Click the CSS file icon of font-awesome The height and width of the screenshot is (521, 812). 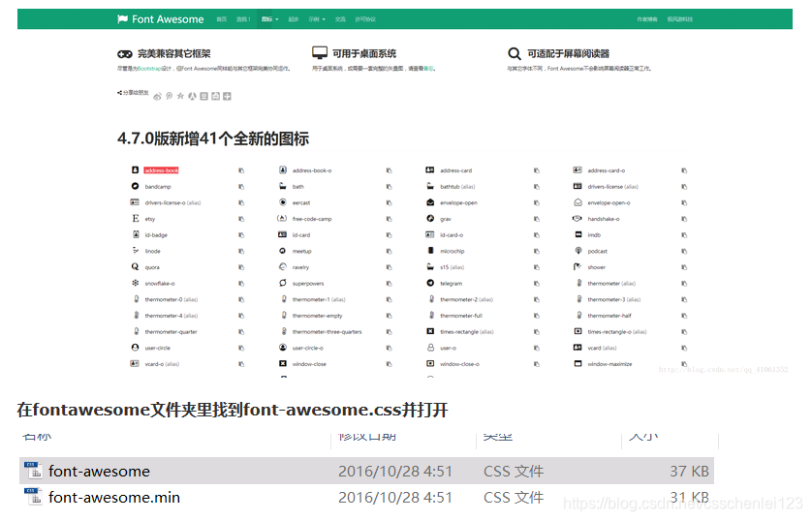coord(34,471)
